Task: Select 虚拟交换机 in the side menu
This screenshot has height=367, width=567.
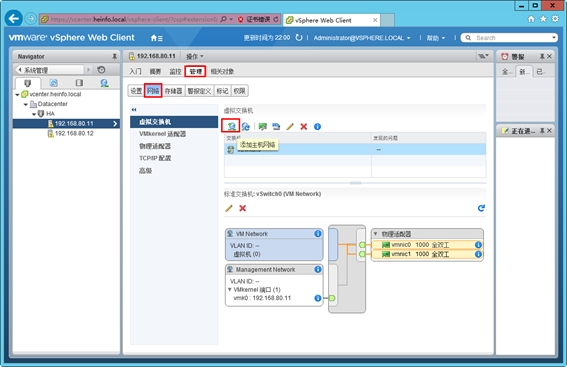Action: (174, 122)
